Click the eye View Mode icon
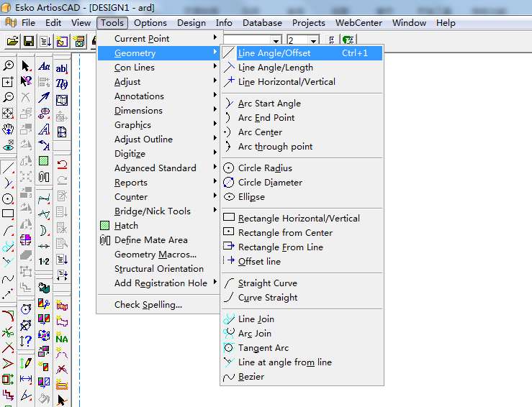The width and height of the screenshot is (532, 407). coord(8,145)
